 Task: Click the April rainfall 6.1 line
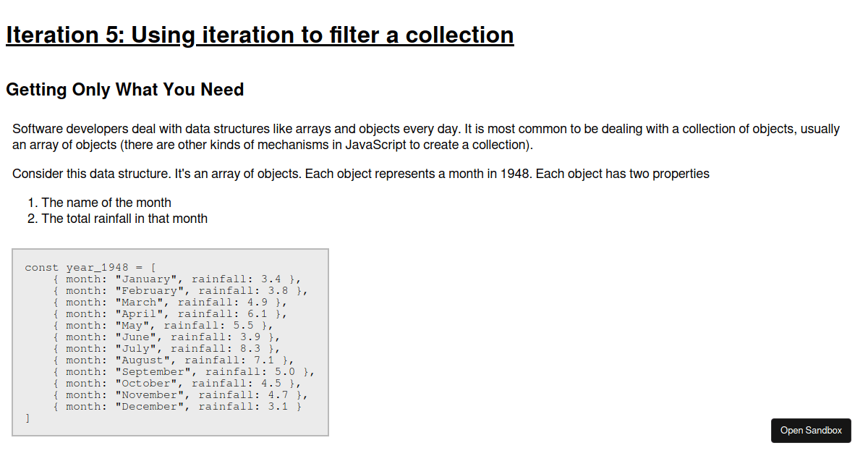170,314
